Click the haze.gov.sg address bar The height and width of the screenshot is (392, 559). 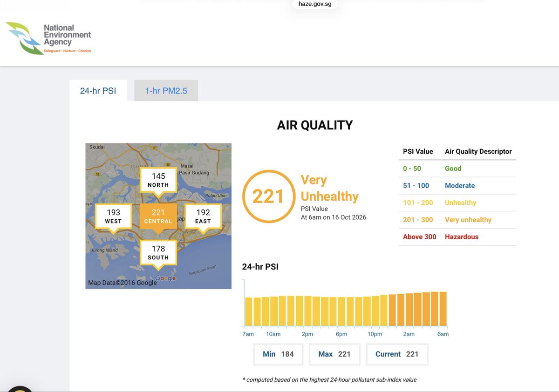314,5
